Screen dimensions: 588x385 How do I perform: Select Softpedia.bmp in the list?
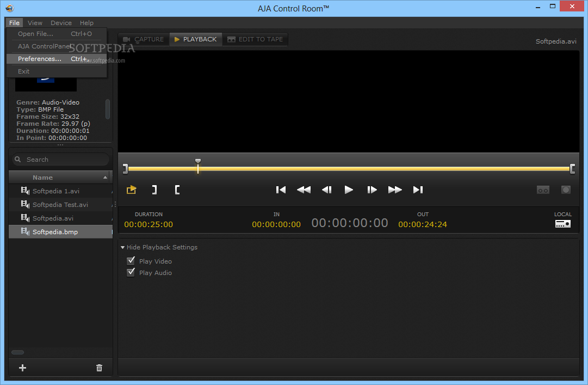(x=60, y=232)
